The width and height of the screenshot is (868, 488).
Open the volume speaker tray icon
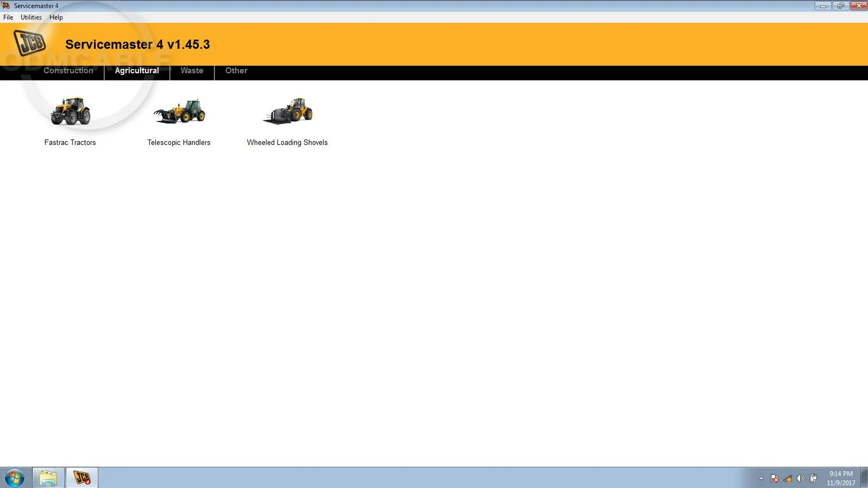click(x=800, y=478)
